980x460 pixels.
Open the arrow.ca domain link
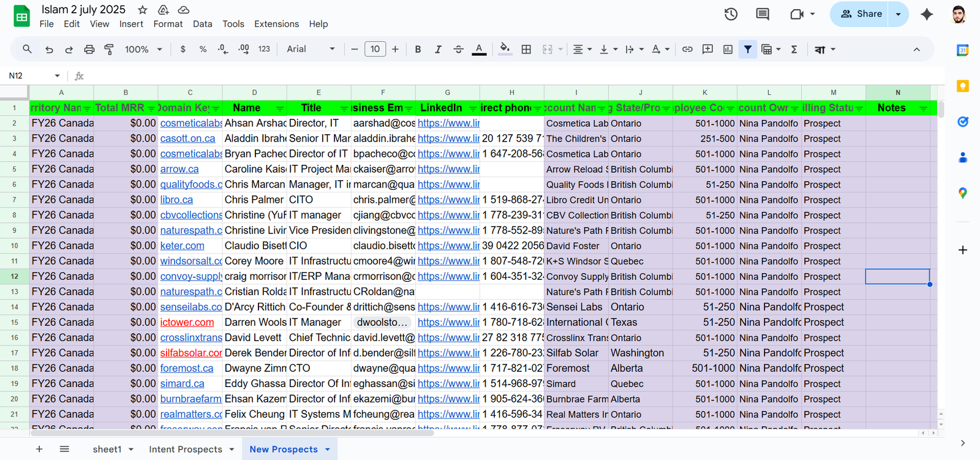pyautogui.click(x=179, y=169)
